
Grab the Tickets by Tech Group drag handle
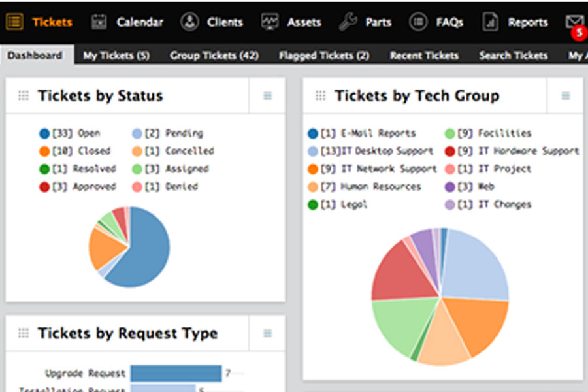coord(320,96)
